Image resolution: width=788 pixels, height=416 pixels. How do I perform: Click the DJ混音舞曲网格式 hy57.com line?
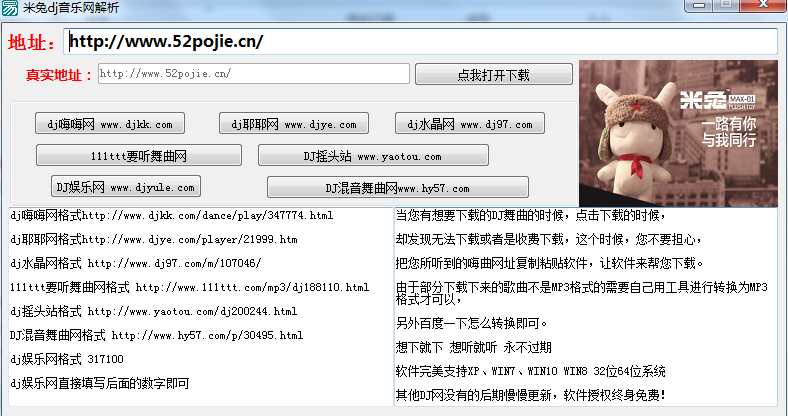tap(156, 335)
